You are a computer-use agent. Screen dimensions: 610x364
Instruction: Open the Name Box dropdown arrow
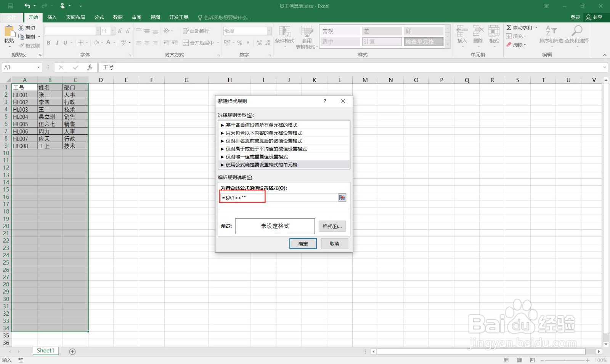click(x=39, y=67)
